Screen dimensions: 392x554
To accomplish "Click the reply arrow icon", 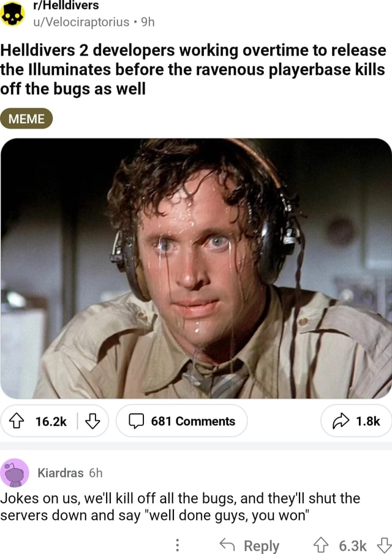I will 227,544.
